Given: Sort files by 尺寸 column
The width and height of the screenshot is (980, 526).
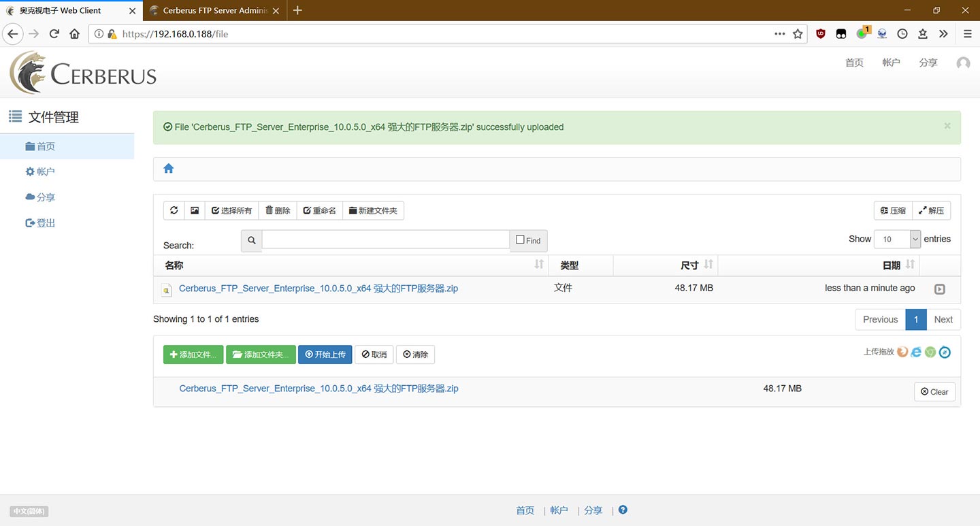Looking at the screenshot, I should tap(666, 265).
